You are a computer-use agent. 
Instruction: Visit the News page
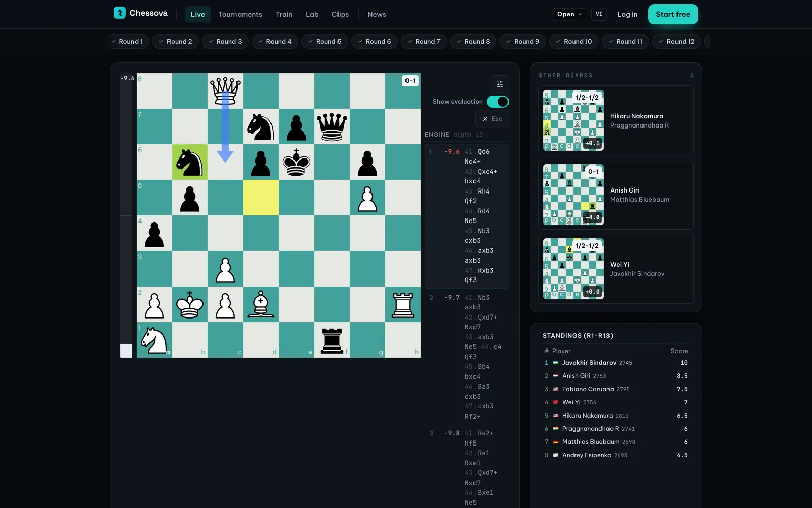[x=377, y=14]
